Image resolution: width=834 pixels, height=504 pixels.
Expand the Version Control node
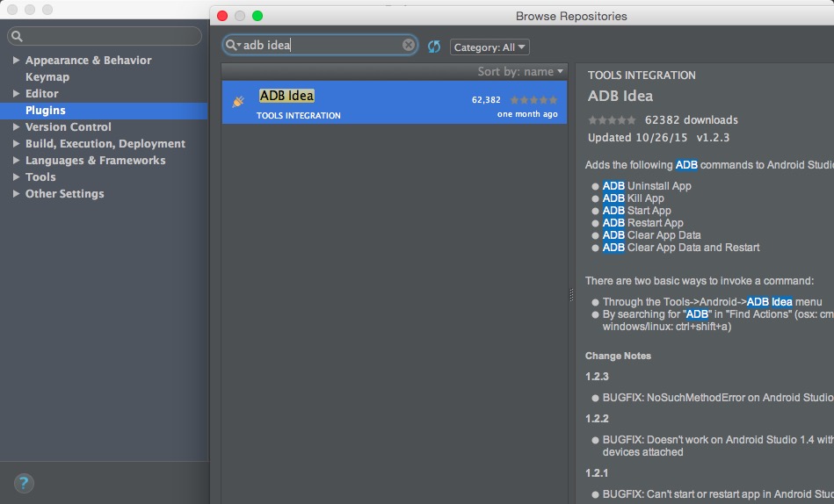click(x=16, y=127)
